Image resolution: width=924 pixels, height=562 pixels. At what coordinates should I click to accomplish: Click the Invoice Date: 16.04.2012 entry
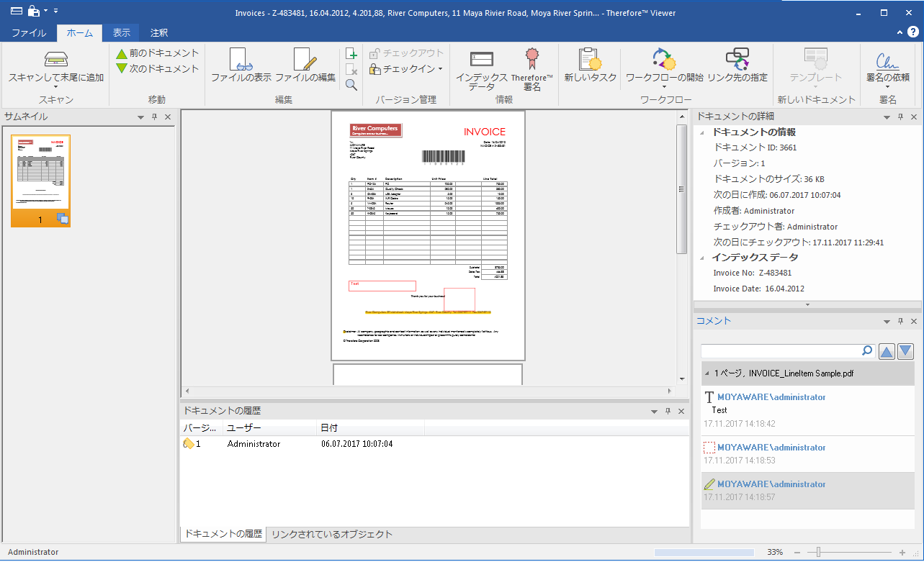point(758,289)
